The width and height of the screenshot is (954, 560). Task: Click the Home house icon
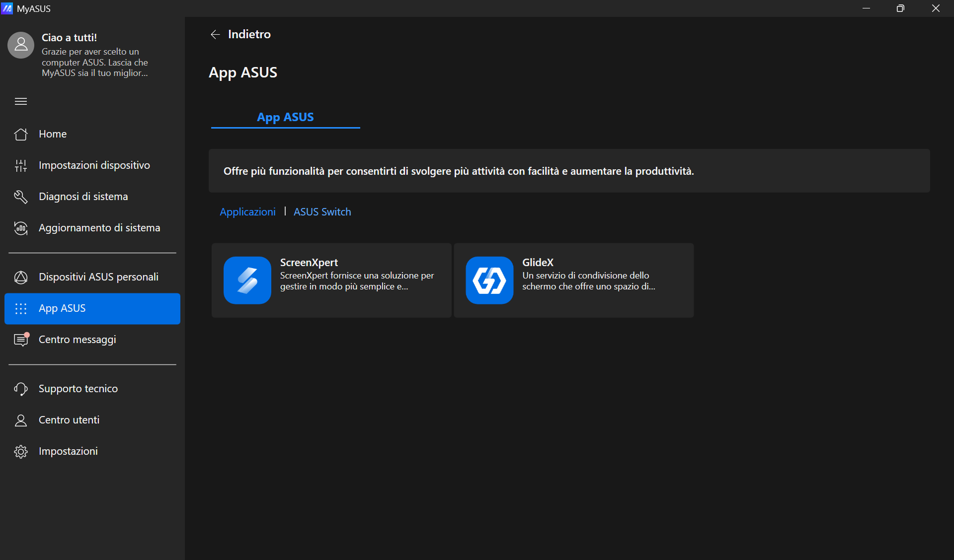click(x=21, y=134)
